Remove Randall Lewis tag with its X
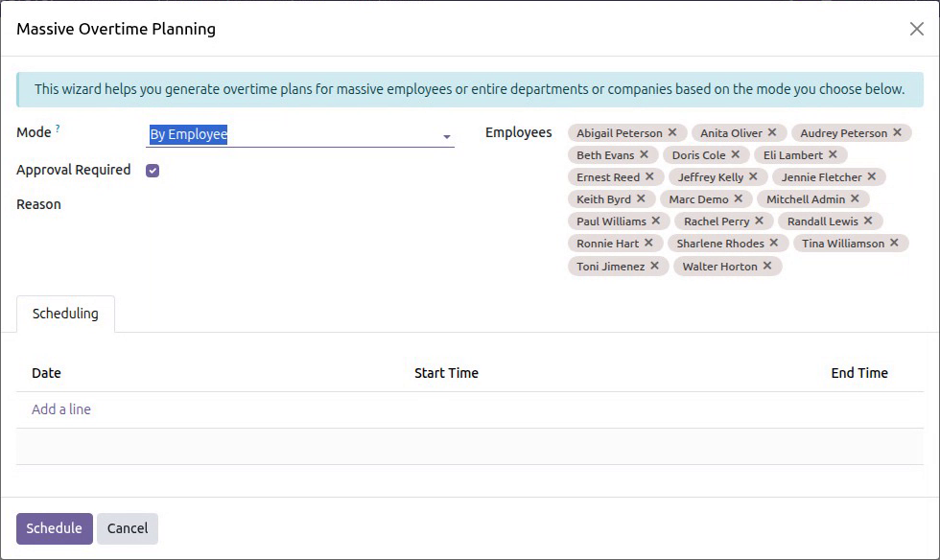 868,221
